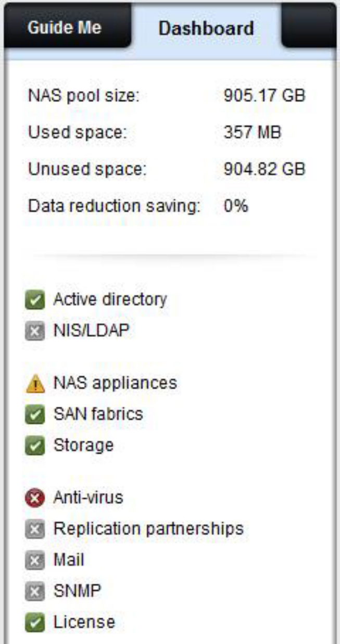Select the Dashboard tab
The width and height of the screenshot is (340, 644).
(206, 28)
